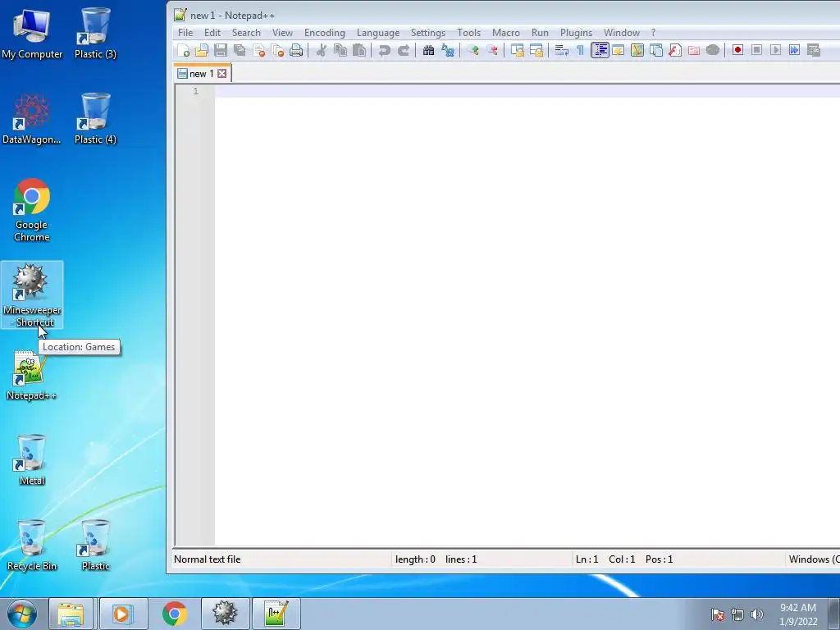Image resolution: width=840 pixels, height=630 pixels.
Task: Open the Search menu
Action: (x=246, y=33)
